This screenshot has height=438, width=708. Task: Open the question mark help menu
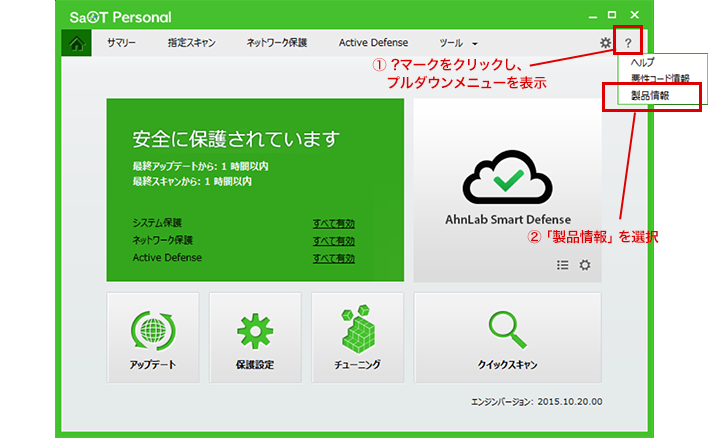click(x=628, y=43)
